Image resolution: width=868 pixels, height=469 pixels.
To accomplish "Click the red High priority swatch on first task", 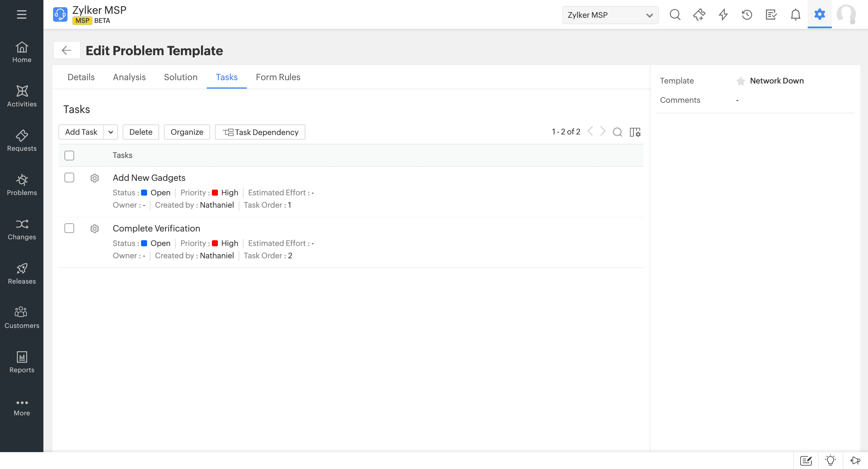I will coord(215,193).
